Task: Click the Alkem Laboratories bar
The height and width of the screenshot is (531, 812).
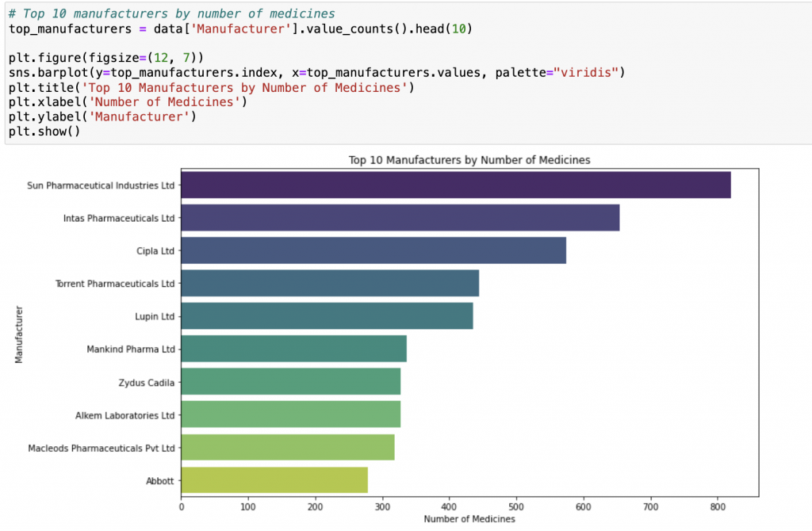Action: click(x=290, y=414)
